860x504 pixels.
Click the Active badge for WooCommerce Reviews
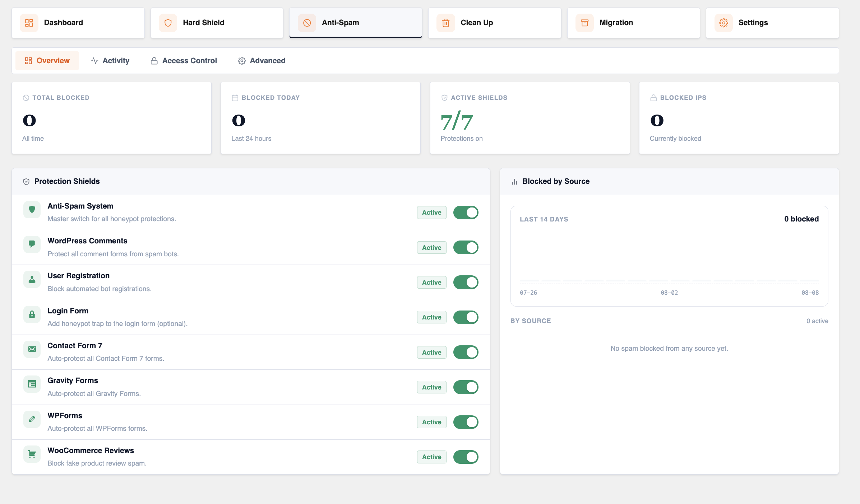[431, 457]
